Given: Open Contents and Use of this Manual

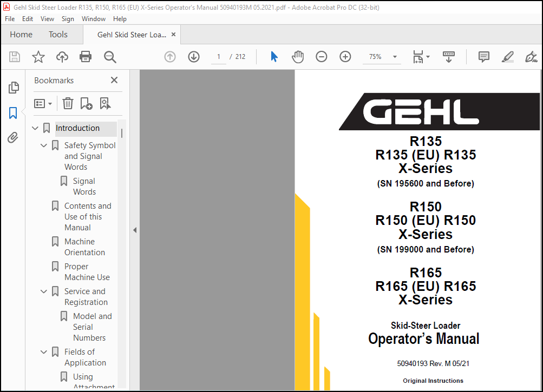Looking at the screenshot, I should 88,217.
